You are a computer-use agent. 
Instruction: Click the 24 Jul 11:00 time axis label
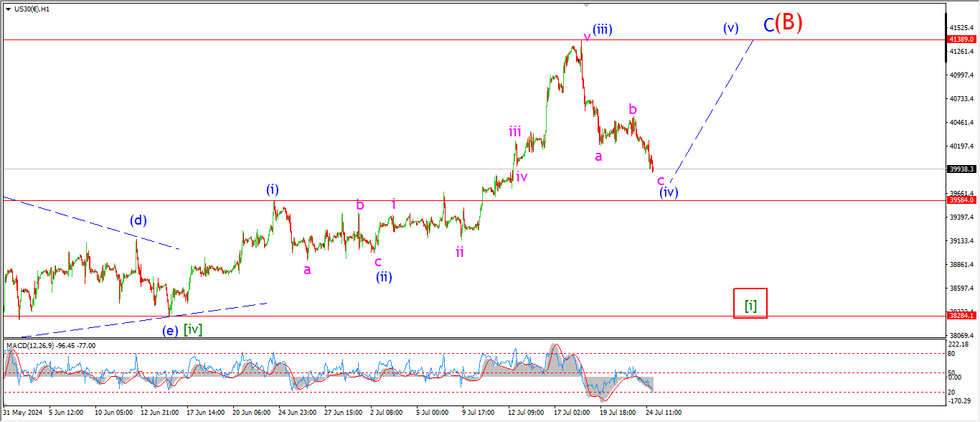[664, 413]
